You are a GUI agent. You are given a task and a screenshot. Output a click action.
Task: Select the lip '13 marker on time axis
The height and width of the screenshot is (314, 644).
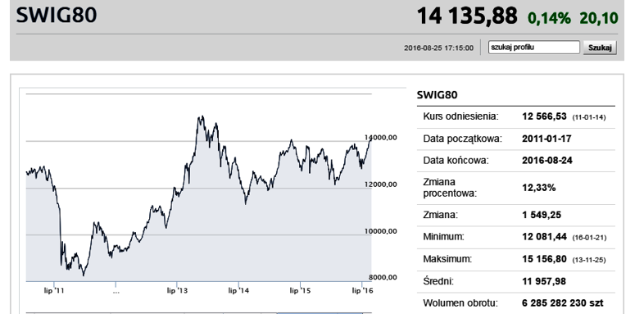tap(177, 291)
